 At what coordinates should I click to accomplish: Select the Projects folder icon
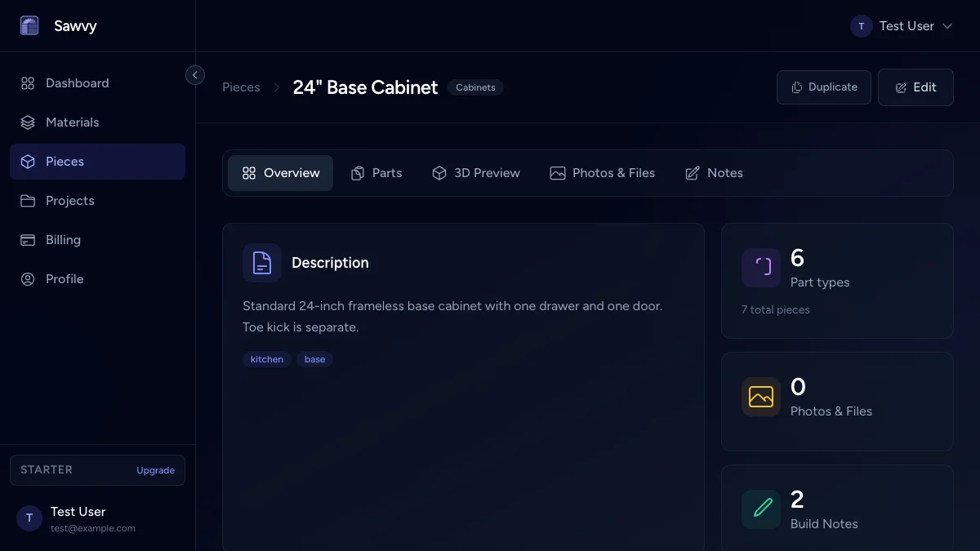[x=27, y=200]
